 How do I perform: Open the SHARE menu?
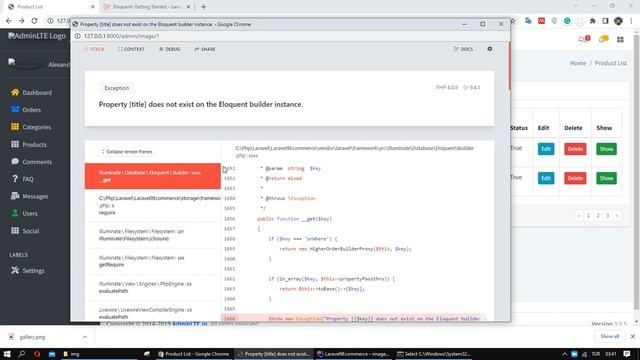[x=205, y=49]
